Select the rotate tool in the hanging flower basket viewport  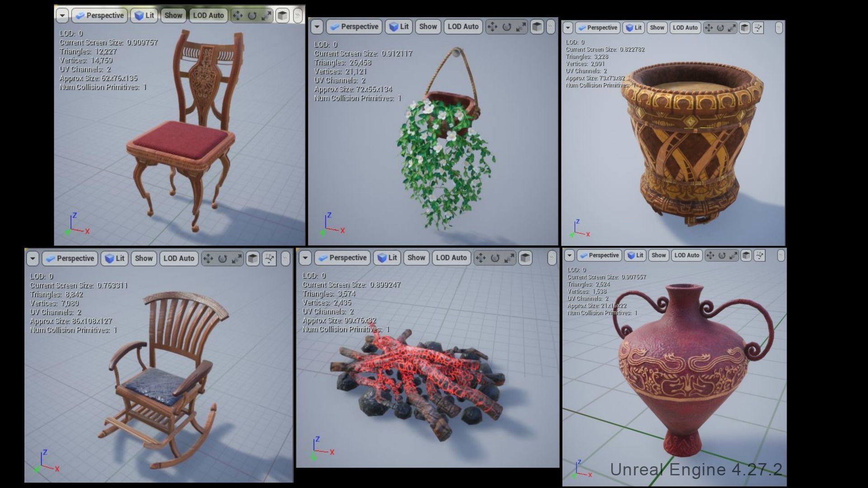pos(507,27)
